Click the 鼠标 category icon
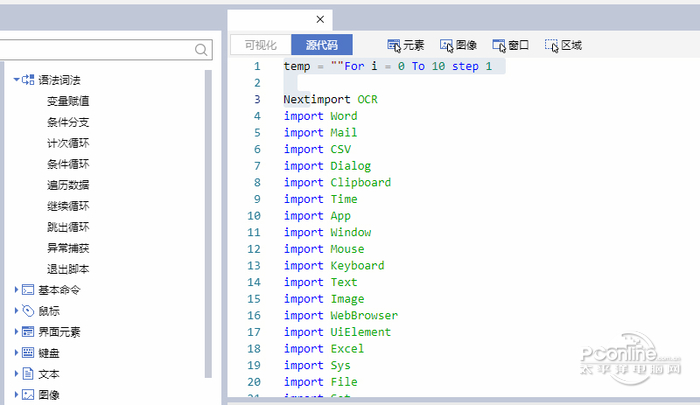This screenshot has height=405, width=700. [x=28, y=311]
